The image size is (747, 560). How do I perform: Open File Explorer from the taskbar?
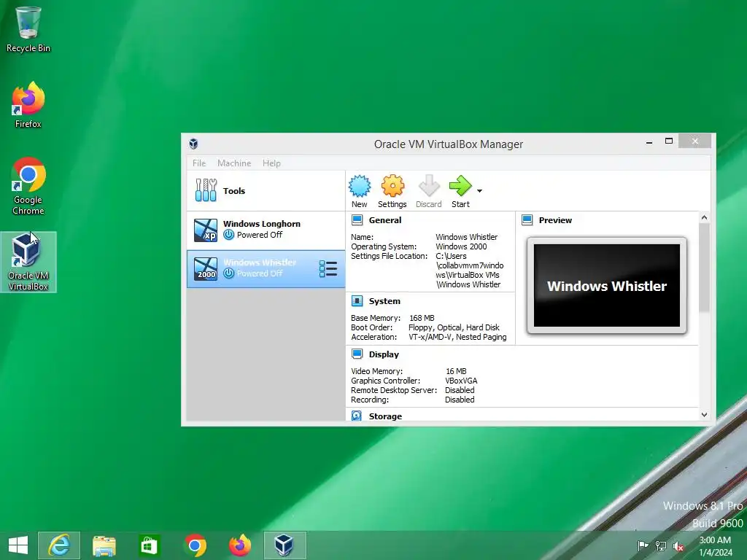coord(104,545)
